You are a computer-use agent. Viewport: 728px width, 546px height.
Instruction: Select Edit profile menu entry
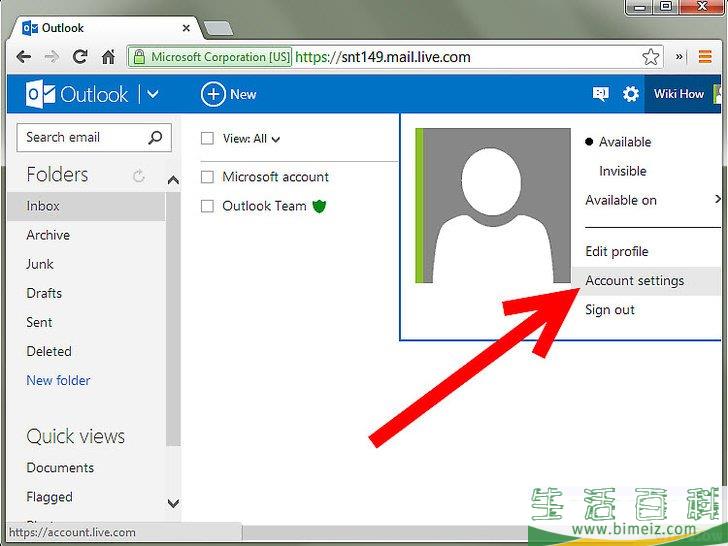point(617,252)
